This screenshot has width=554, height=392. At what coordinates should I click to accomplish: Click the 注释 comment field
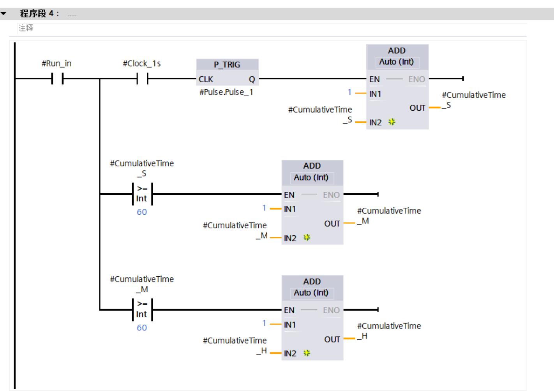click(x=26, y=28)
